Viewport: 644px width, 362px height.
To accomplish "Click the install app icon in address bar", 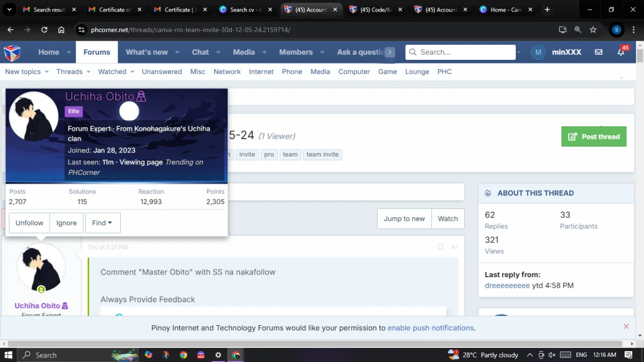I will (x=563, y=30).
